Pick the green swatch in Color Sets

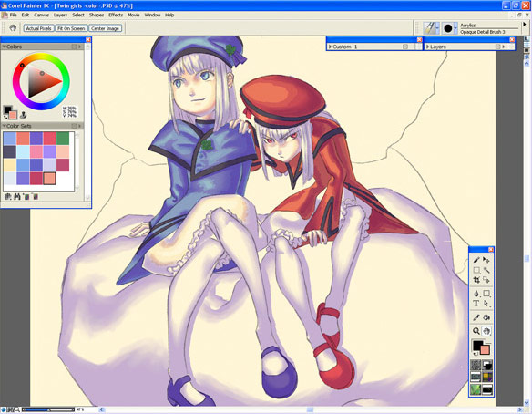[x=63, y=139]
